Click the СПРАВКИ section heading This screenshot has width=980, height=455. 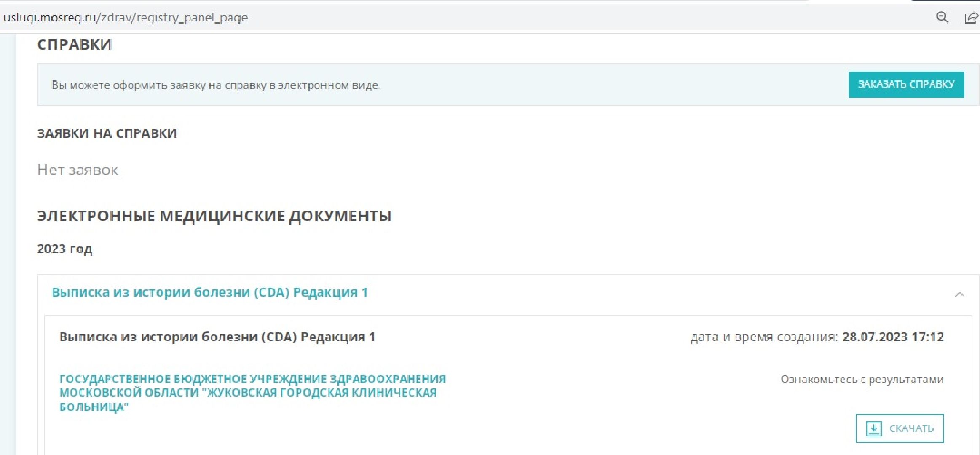(75, 43)
